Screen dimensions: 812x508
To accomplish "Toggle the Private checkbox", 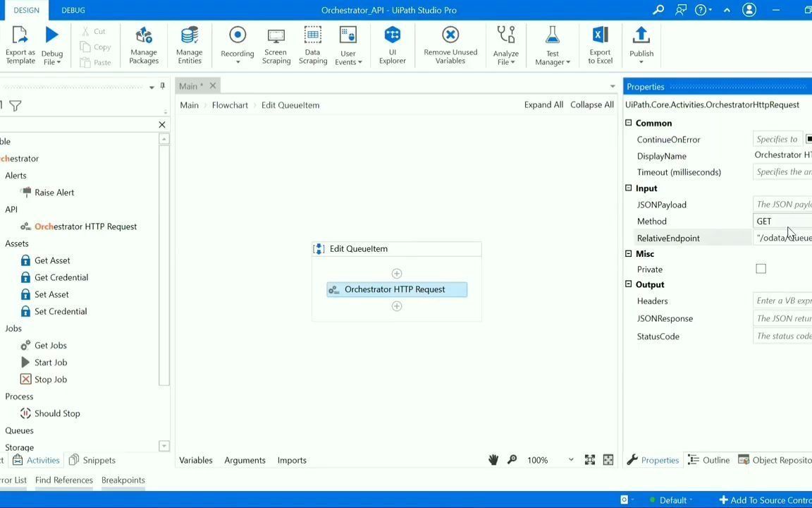I will coord(761,269).
